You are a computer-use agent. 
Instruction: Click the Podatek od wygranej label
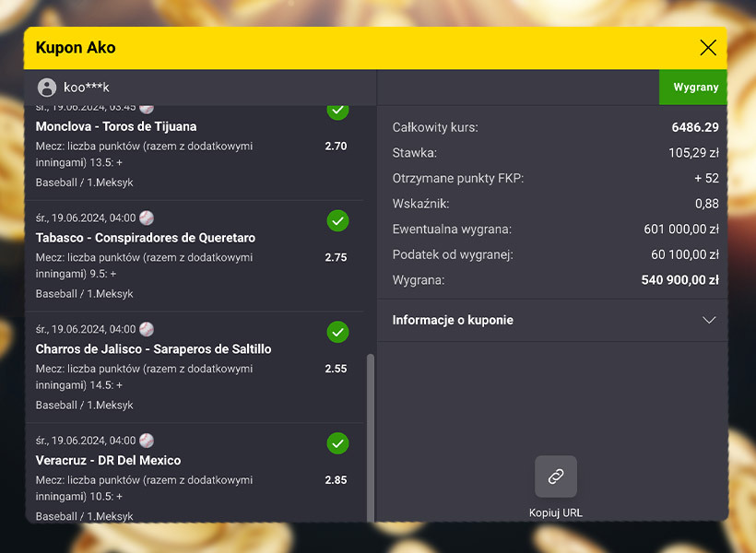(x=453, y=255)
